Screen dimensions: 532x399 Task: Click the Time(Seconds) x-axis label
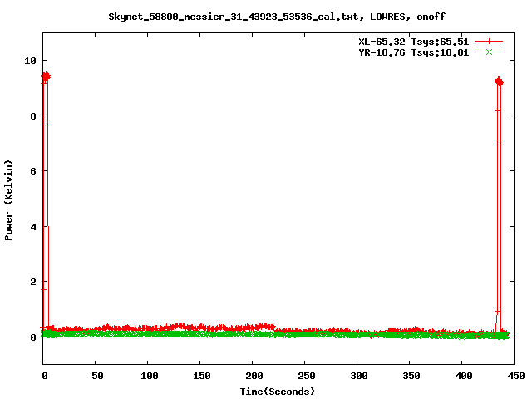tap(278, 392)
